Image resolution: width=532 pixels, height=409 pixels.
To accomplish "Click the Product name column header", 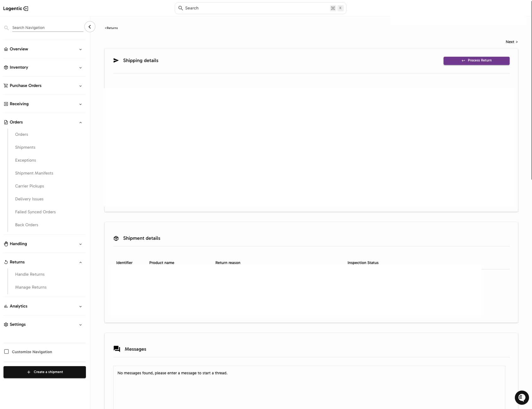I will (x=162, y=263).
